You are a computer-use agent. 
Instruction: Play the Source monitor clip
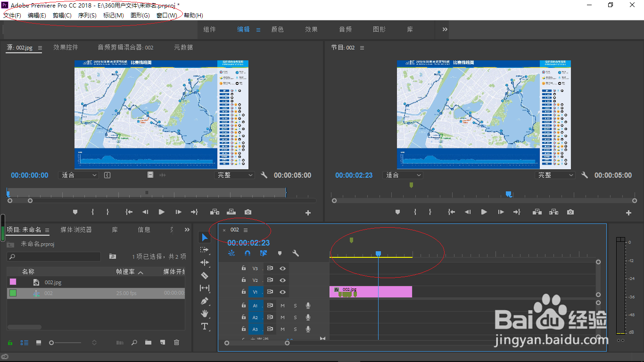point(162,212)
